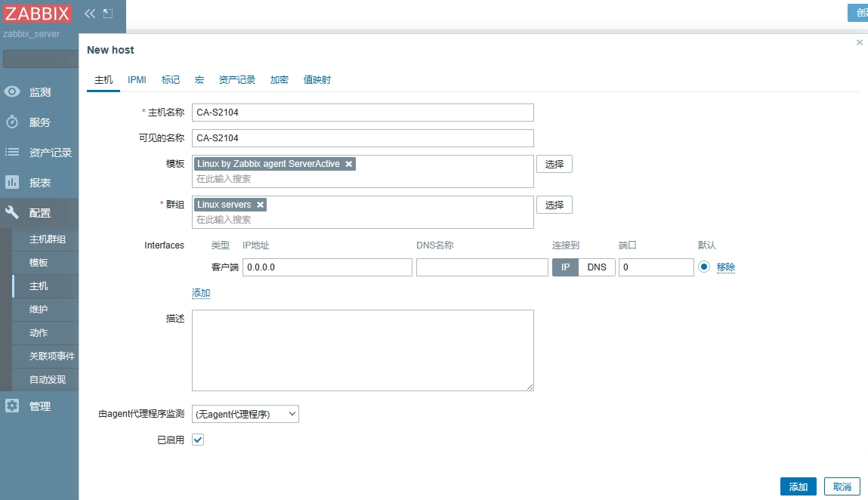Open Administration section with gear icon
This screenshot has height=500, width=868.
[39, 406]
